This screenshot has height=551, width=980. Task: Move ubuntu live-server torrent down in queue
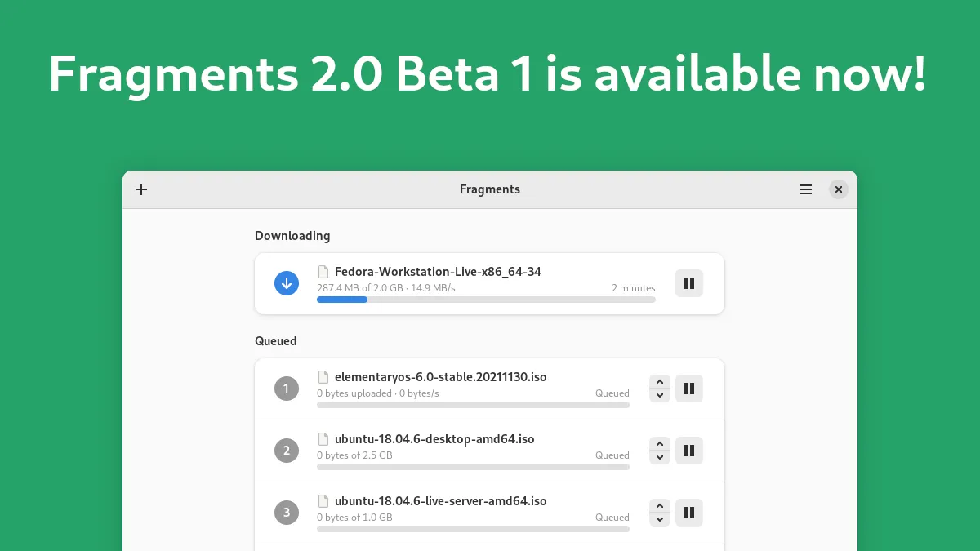tap(660, 519)
